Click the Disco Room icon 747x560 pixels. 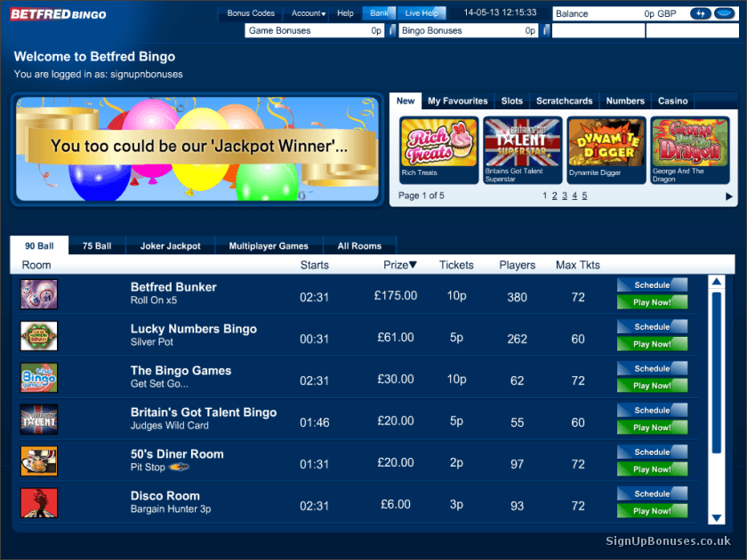(x=39, y=503)
